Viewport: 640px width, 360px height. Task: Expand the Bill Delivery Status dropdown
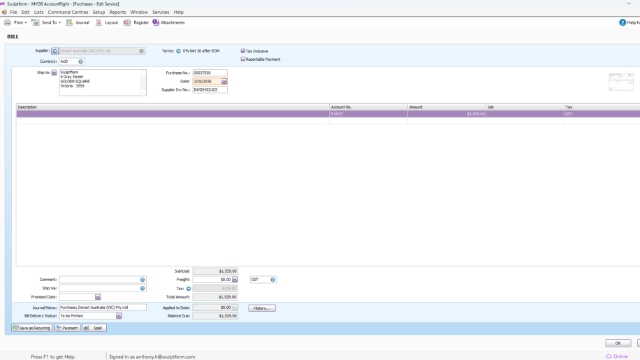tap(119, 316)
